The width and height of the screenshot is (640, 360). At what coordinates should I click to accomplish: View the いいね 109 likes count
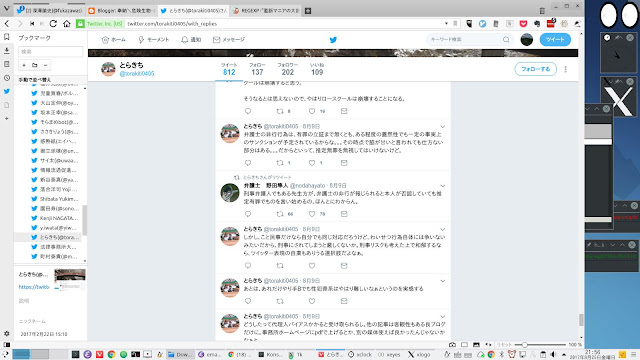(x=317, y=69)
